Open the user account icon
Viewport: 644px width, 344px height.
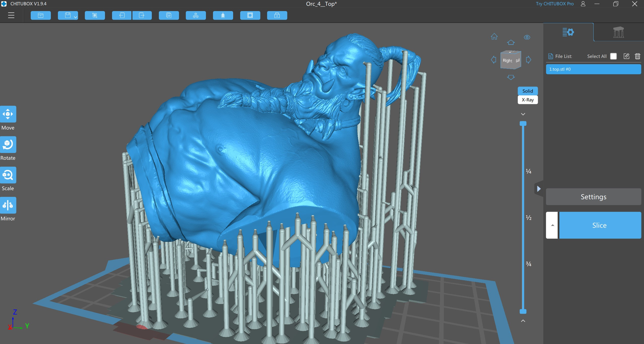click(x=583, y=4)
